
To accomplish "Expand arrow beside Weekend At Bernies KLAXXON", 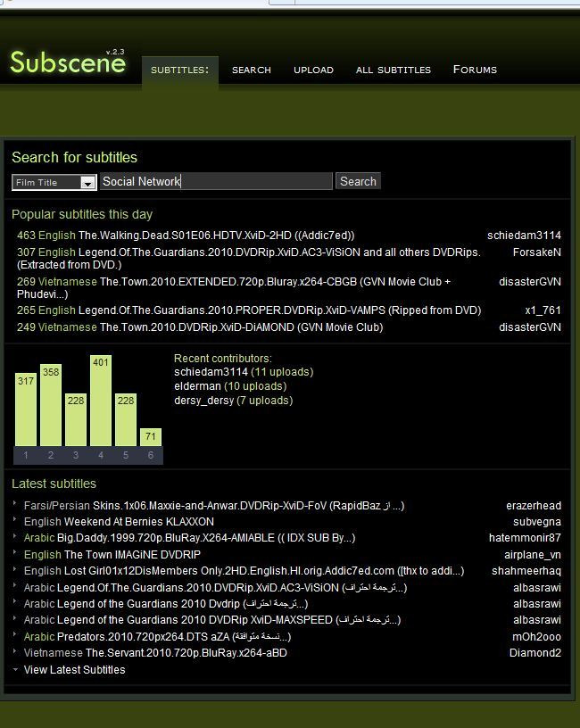I will coord(15,519).
